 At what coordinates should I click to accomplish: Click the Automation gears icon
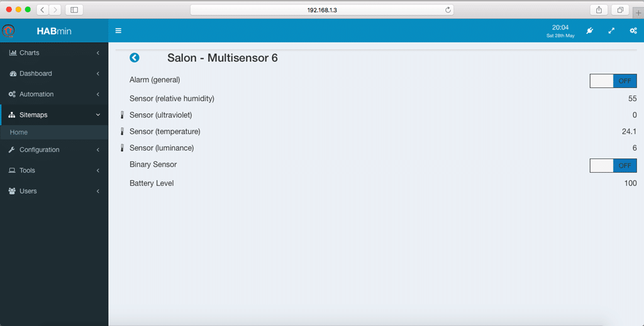pos(13,94)
